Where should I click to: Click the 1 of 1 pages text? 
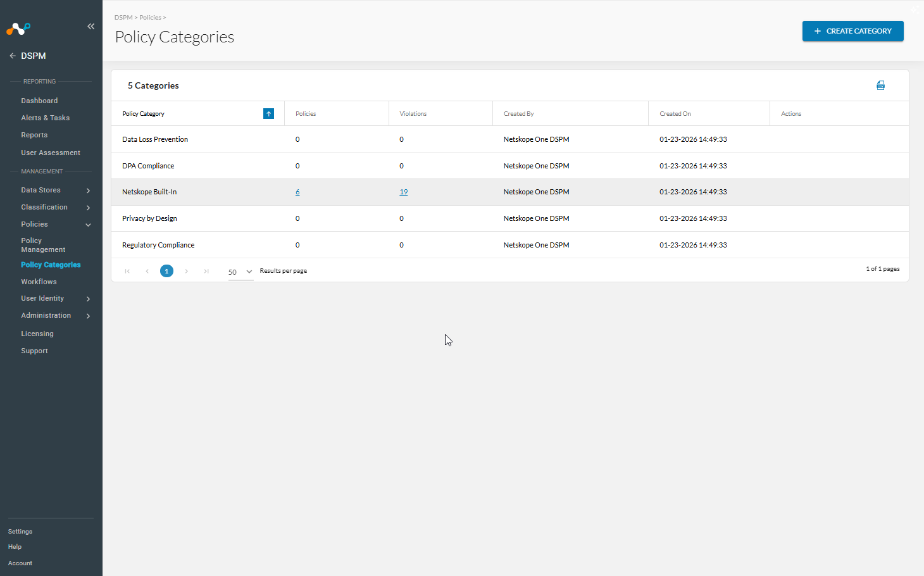click(x=883, y=269)
